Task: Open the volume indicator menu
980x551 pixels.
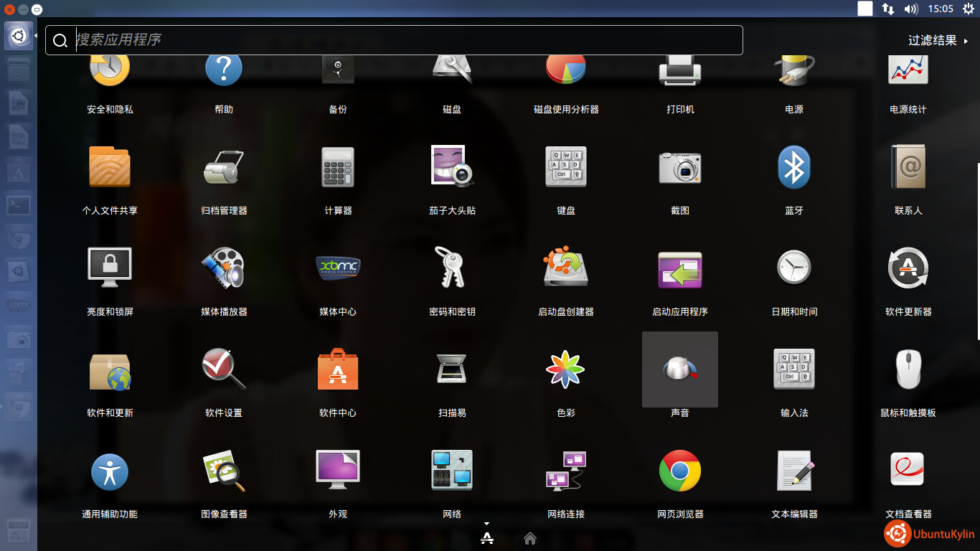Action: 911,9
